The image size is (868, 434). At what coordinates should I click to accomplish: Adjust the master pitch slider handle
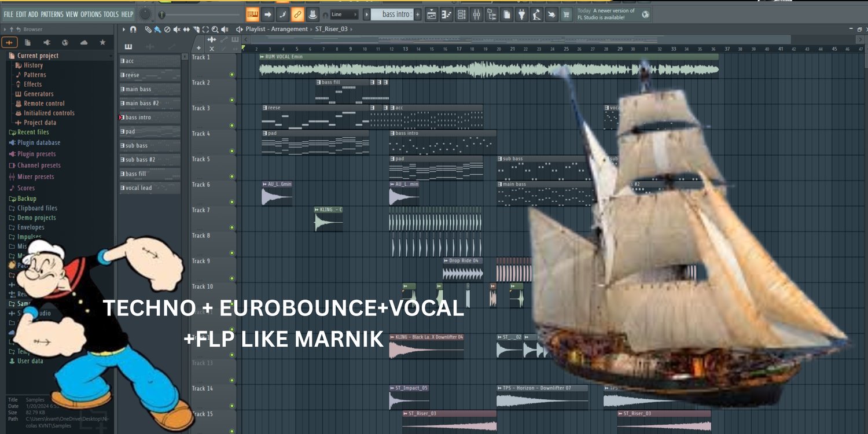[162, 14]
